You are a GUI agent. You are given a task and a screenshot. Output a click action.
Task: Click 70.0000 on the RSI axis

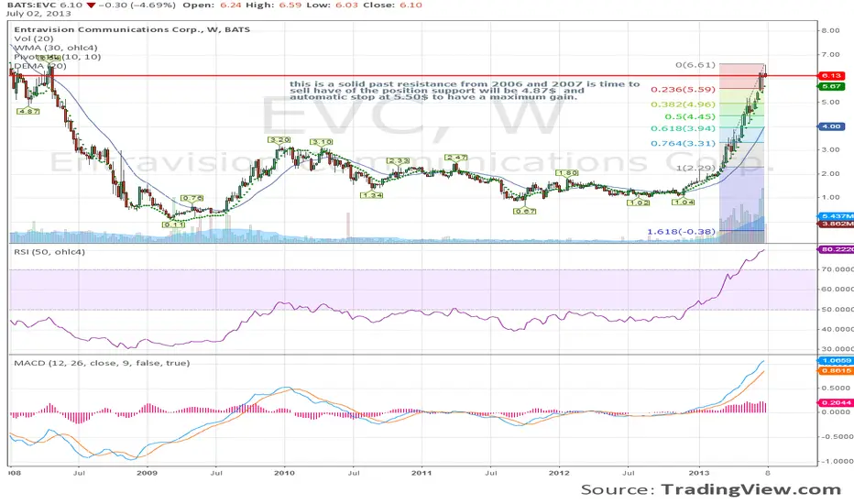[838, 269]
